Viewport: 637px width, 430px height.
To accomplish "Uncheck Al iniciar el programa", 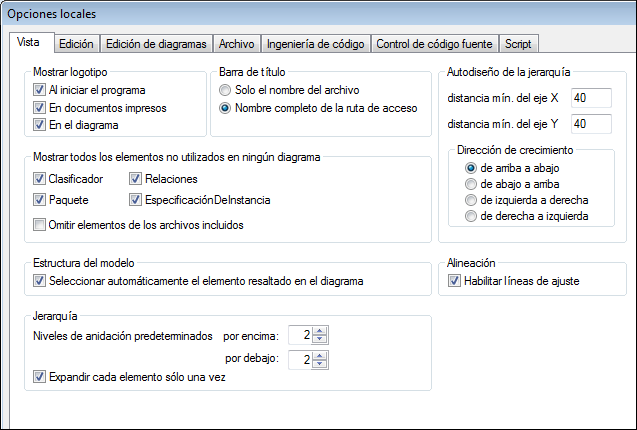I will 39,90.
